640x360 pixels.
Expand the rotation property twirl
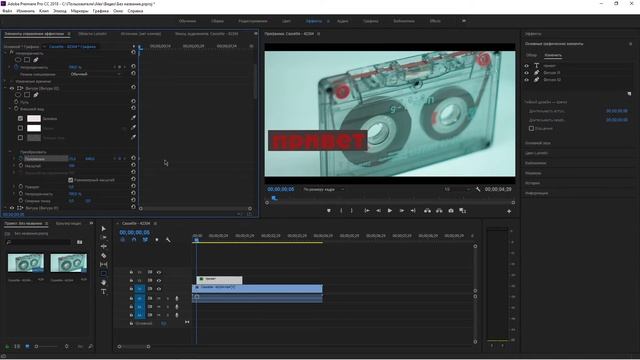click(x=14, y=187)
